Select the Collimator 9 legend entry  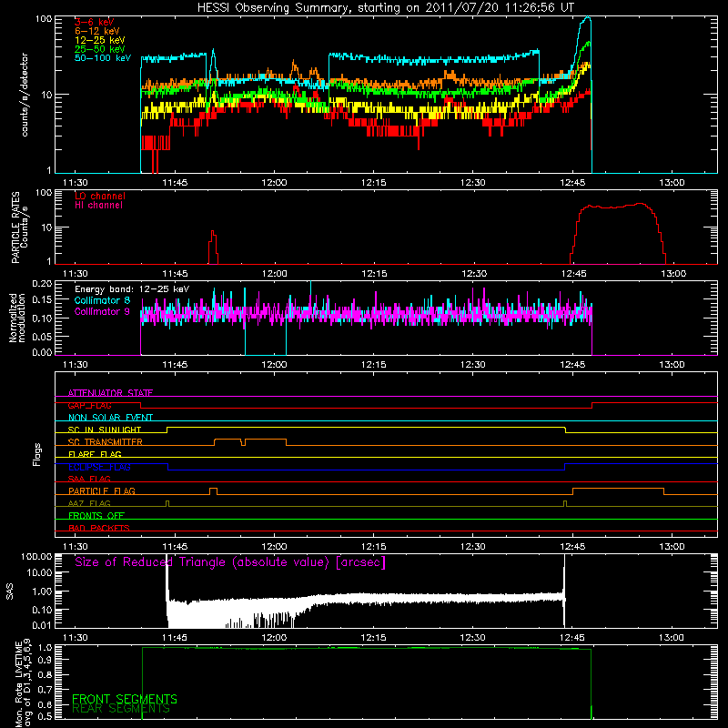102,311
